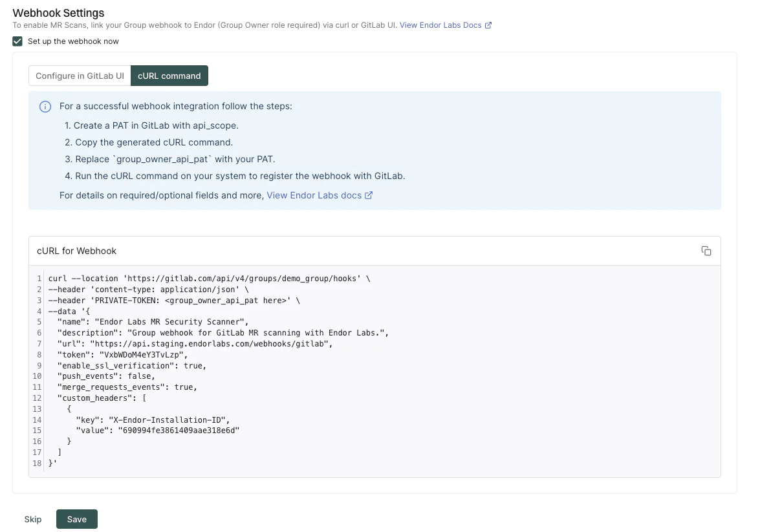Select the cURL command tab

point(169,76)
